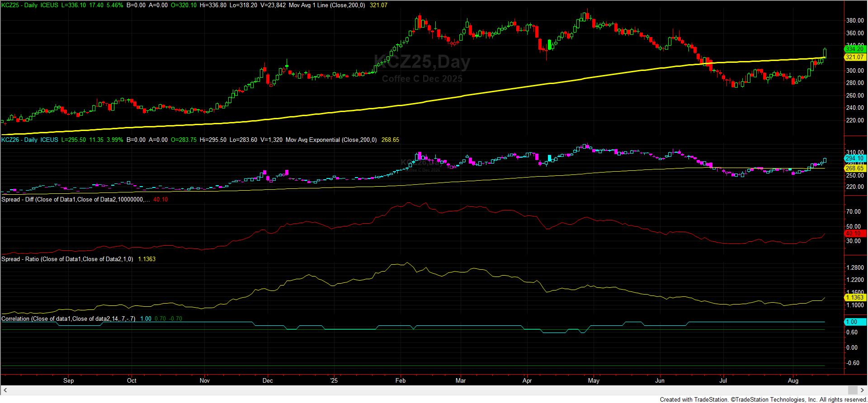Click the yellow 1.1363 ratio marker

click(854, 297)
